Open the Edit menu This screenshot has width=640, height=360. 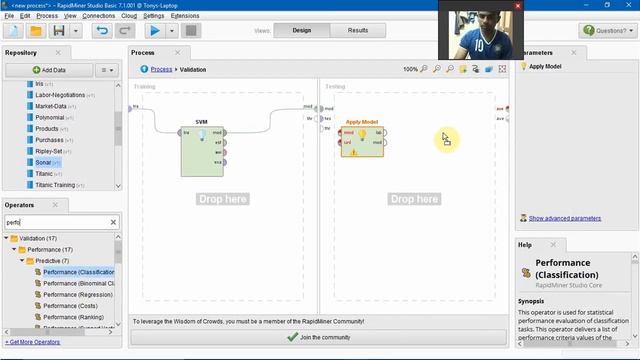25,16
